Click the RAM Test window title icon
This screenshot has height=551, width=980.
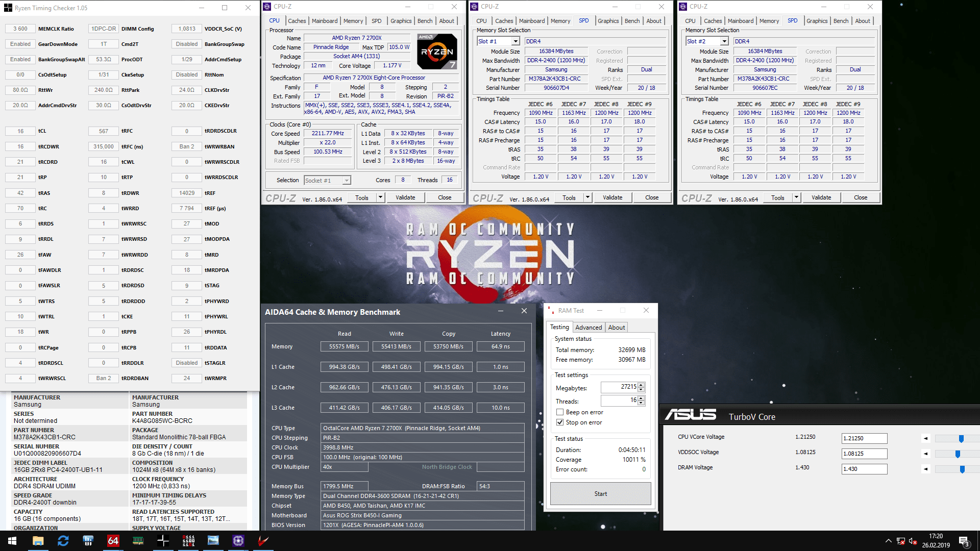point(551,310)
